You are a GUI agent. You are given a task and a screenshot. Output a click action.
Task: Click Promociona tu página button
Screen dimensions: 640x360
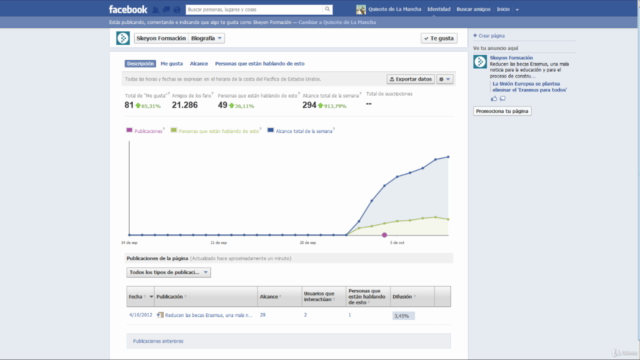click(x=502, y=111)
